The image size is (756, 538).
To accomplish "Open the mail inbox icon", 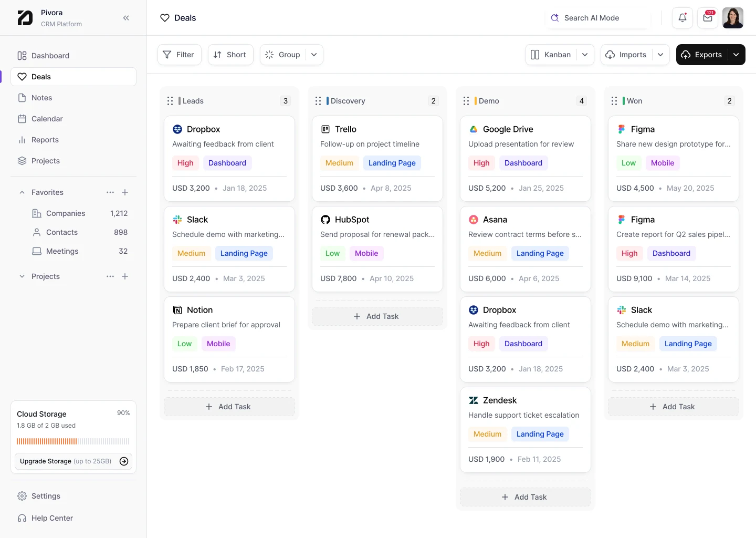I will 708,18.
